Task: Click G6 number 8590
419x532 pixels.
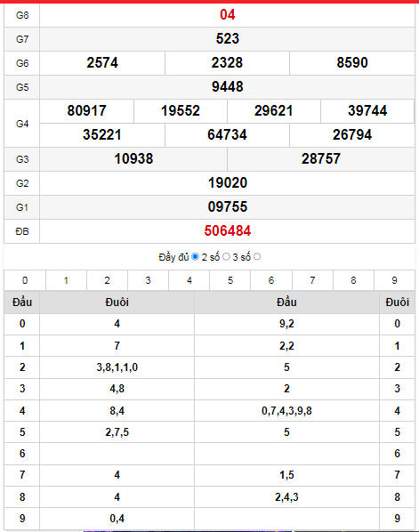Action: point(352,63)
